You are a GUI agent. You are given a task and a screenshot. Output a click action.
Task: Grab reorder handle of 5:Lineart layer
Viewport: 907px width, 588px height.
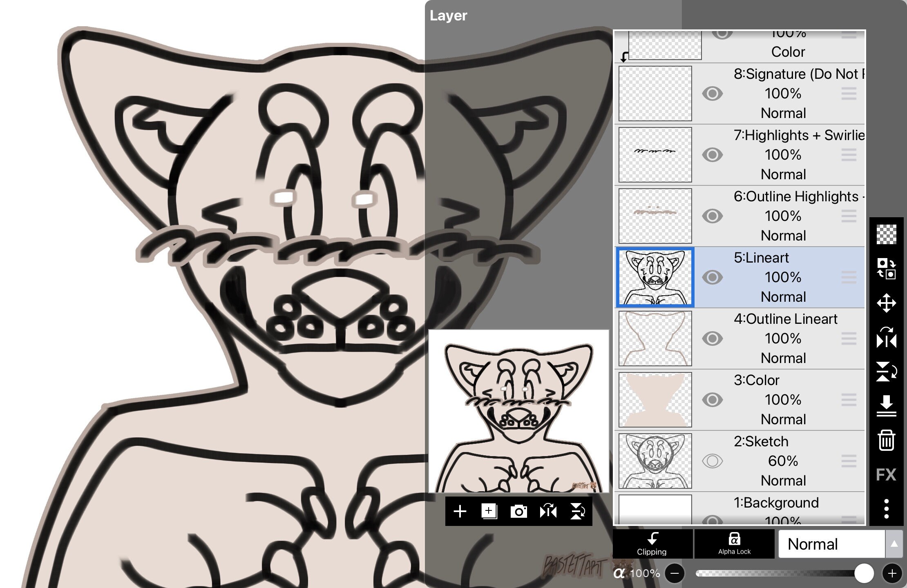[849, 277]
